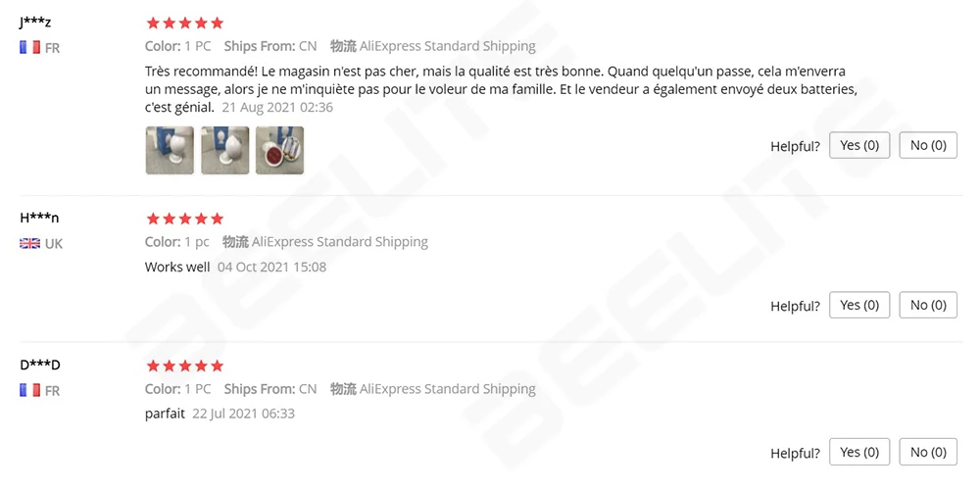Click reviewer name J***z
The image size is (980, 488).
35,23
